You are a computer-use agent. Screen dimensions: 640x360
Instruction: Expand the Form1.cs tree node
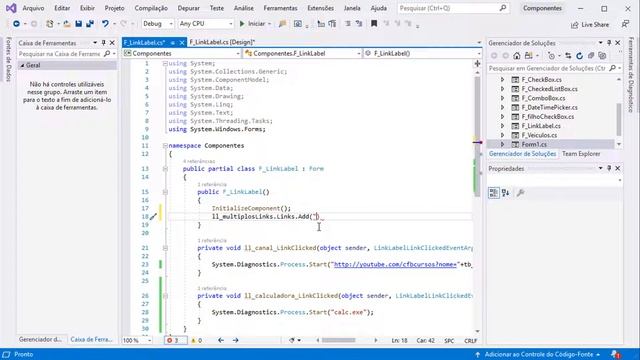pyautogui.click(x=502, y=144)
